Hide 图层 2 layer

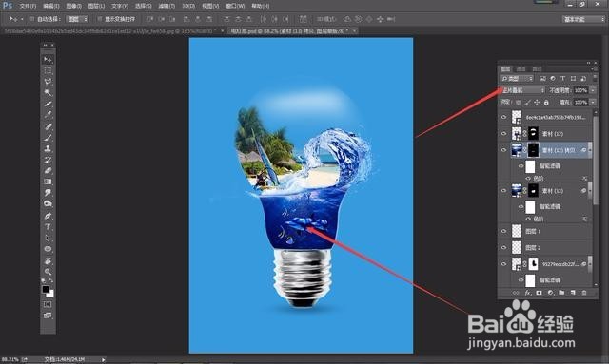click(504, 248)
